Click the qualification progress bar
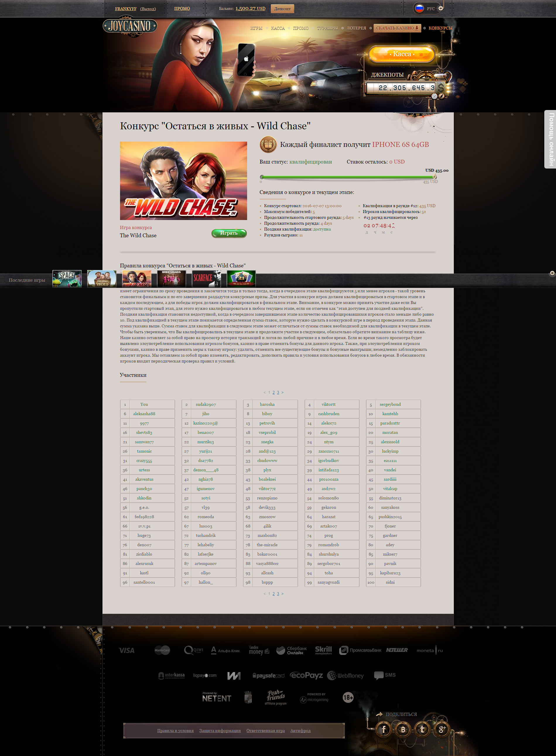This screenshot has height=756, width=556. coord(348,177)
